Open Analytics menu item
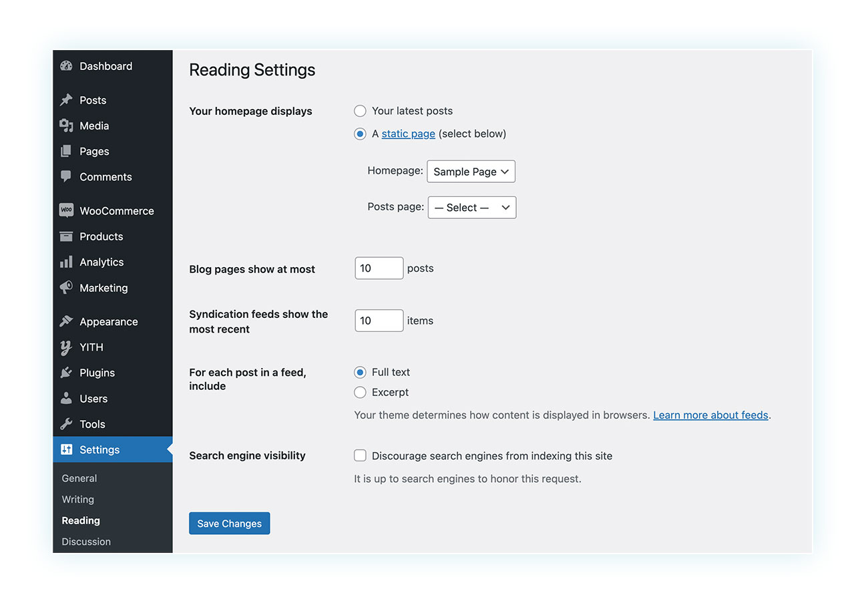Screen dimensions: 868x595 (113, 262)
